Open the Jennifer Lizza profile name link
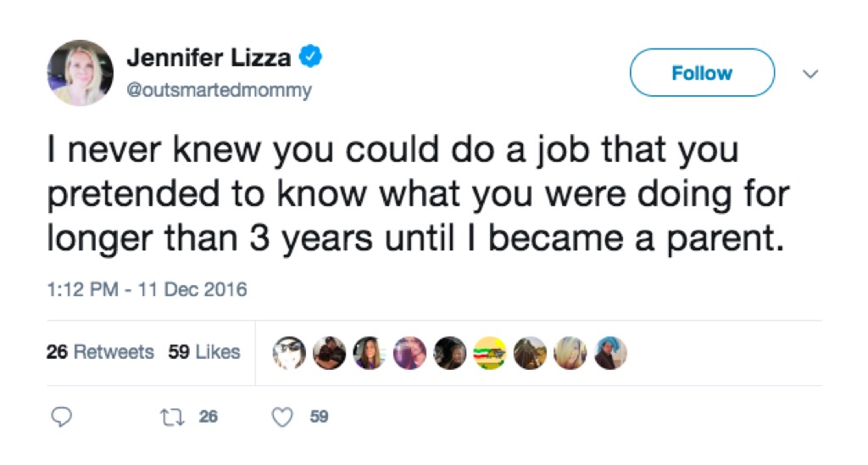 [209, 59]
